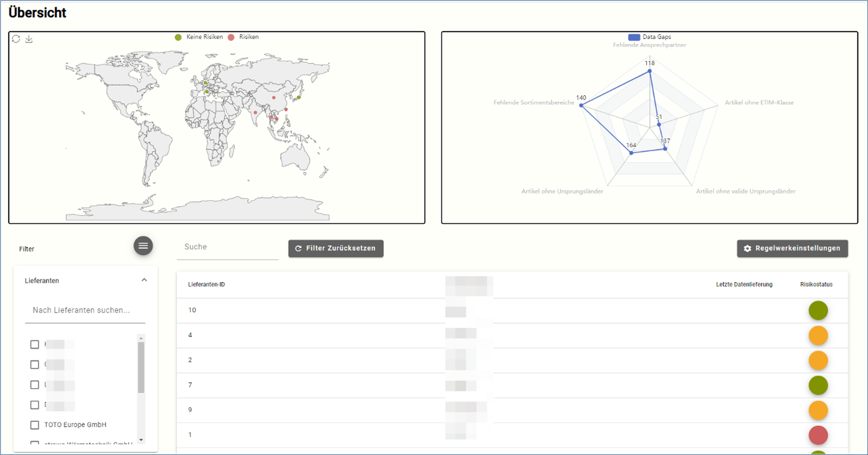Select the table row with Lieferanten-ID 1
868x455 pixels.
click(512, 435)
